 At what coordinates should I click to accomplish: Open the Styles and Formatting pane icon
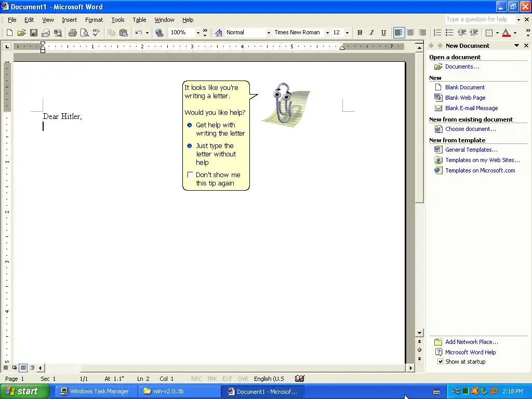[x=219, y=33]
